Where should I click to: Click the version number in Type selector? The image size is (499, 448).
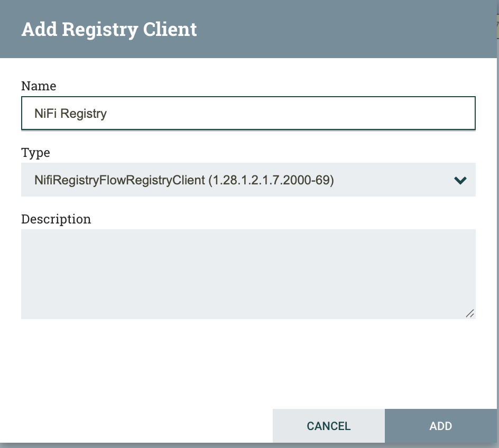pos(271,180)
